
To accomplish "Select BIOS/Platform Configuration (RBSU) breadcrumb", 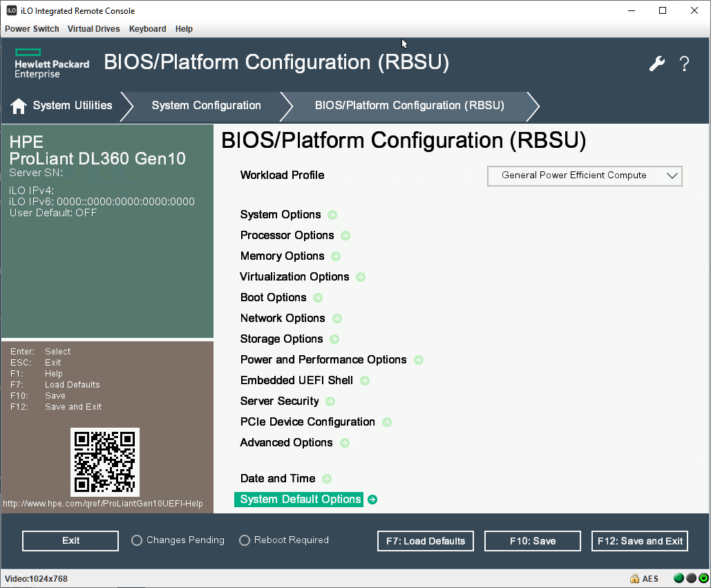I will tap(410, 106).
